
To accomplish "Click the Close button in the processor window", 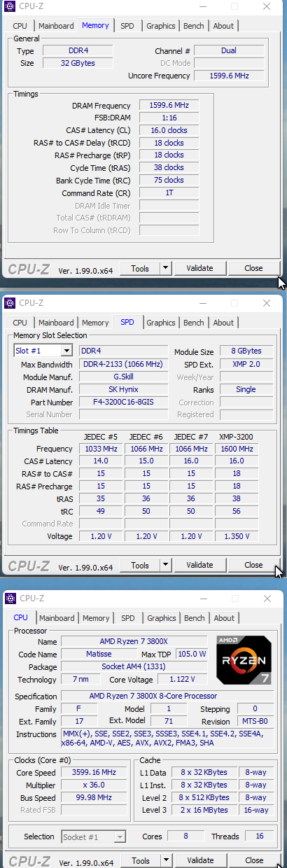I will [253, 860].
